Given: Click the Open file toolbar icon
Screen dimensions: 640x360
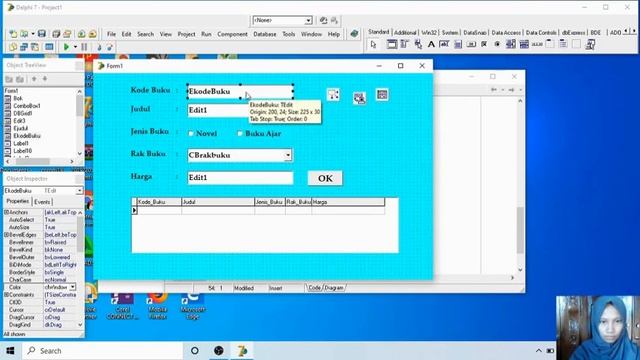Looking at the screenshot, I should click(x=24, y=34).
